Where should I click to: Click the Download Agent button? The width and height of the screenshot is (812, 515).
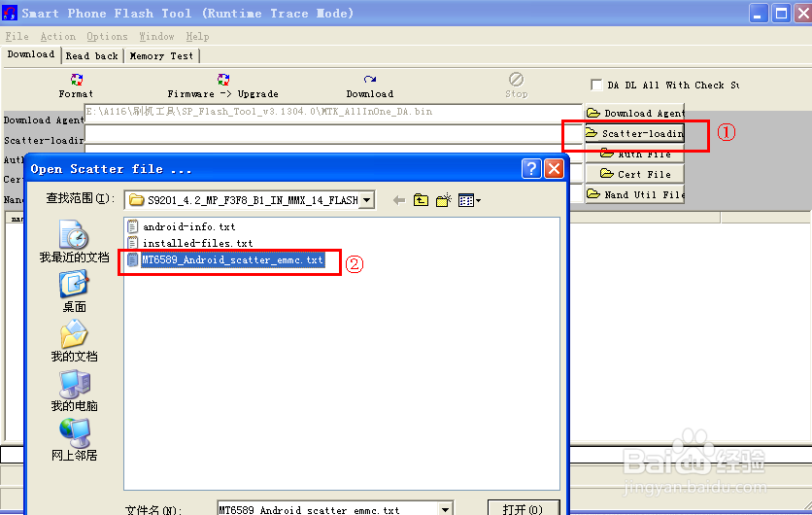pyautogui.click(x=635, y=113)
